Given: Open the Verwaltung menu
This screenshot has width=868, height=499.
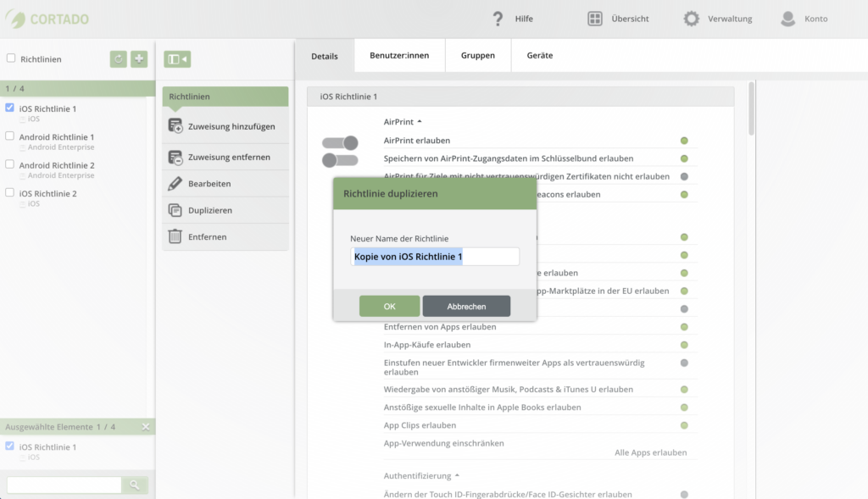Looking at the screenshot, I should tap(730, 19).
